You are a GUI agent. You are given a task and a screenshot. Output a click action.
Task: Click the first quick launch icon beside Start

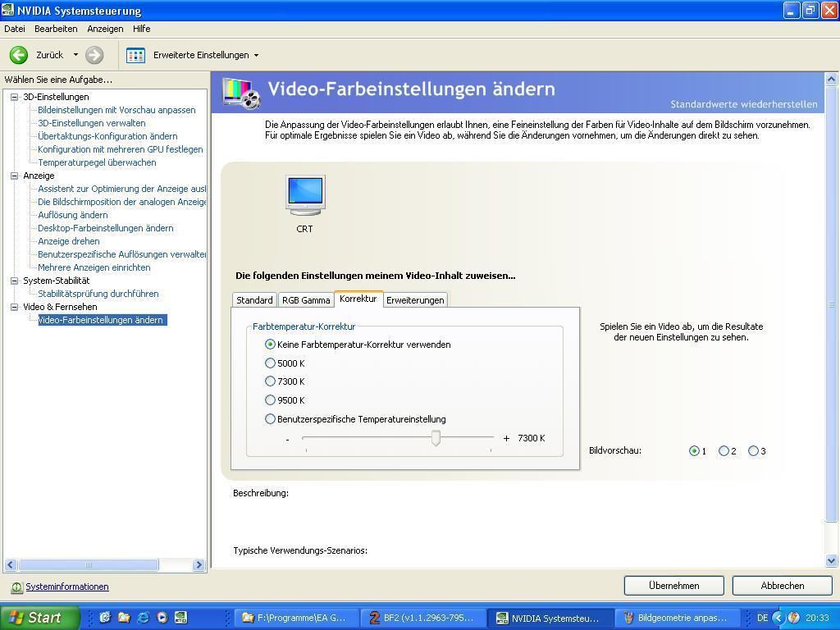pos(105,618)
